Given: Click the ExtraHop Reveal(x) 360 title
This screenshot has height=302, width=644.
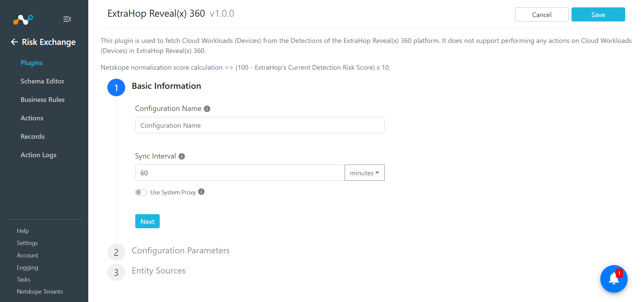Looking at the screenshot, I should [x=156, y=13].
